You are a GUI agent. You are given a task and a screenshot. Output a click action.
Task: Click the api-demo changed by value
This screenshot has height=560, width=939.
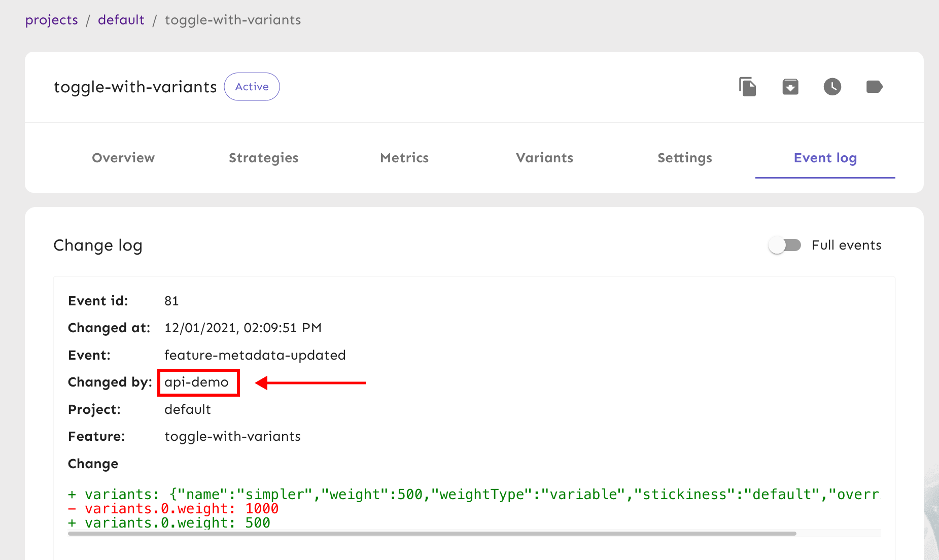point(197,382)
